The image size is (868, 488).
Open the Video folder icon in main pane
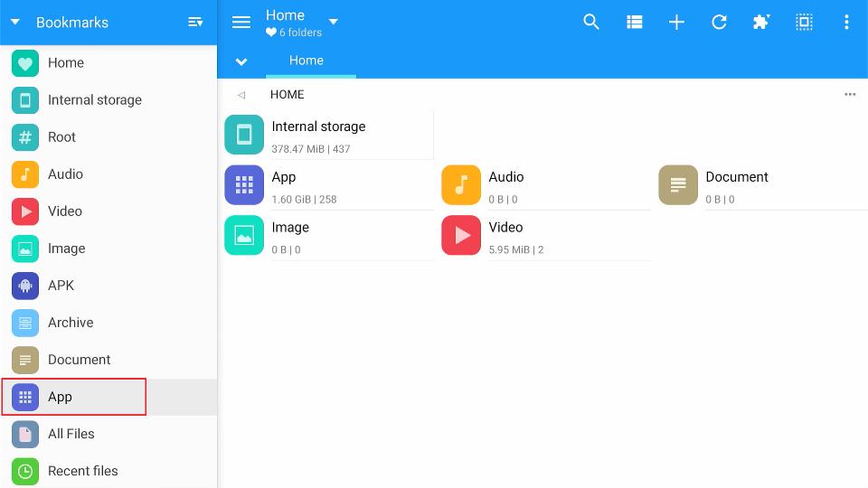[461, 235]
